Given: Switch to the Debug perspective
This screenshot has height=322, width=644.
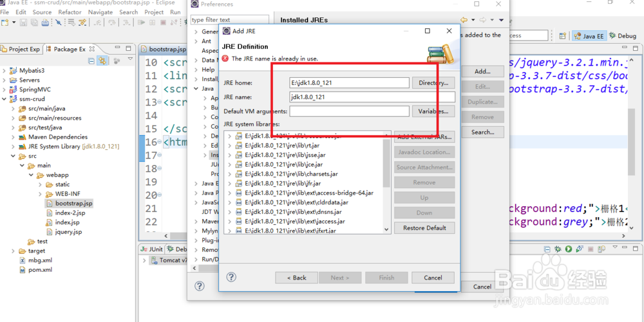Looking at the screenshot, I should (x=623, y=35).
